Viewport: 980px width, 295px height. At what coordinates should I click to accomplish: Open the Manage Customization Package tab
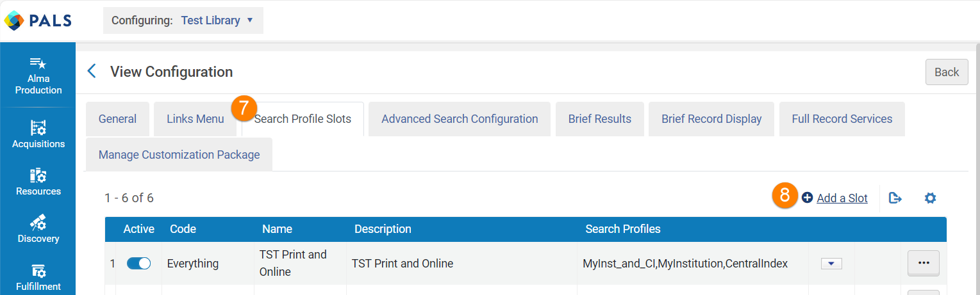pos(179,155)
